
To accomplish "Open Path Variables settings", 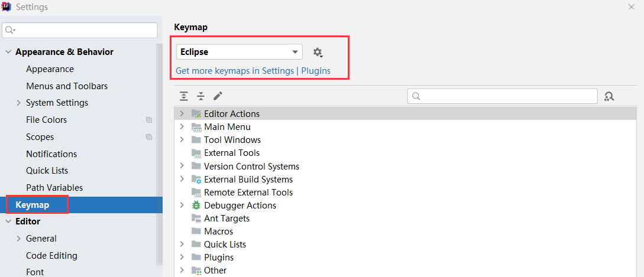I will pyautogui.click(x=54, y=188).
